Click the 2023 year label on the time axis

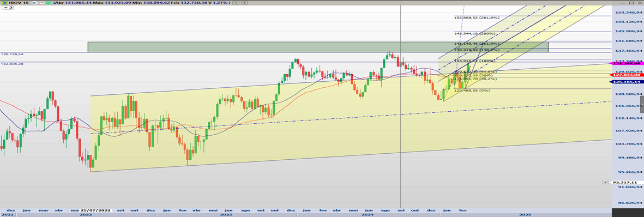point(226,214)
